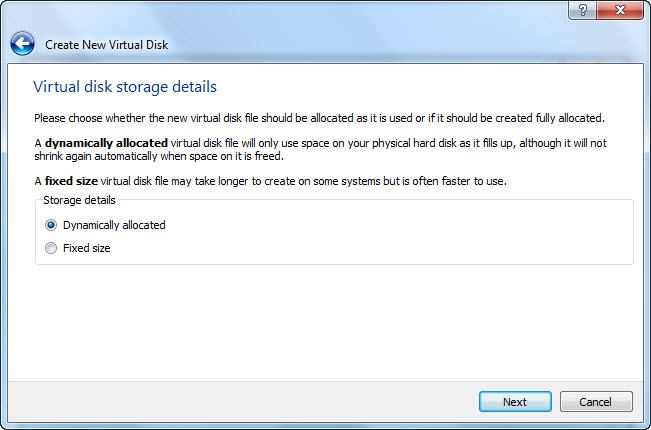Abort the wizard via the Cancel button
651x430 pixels.
click(x=596, y=402)
